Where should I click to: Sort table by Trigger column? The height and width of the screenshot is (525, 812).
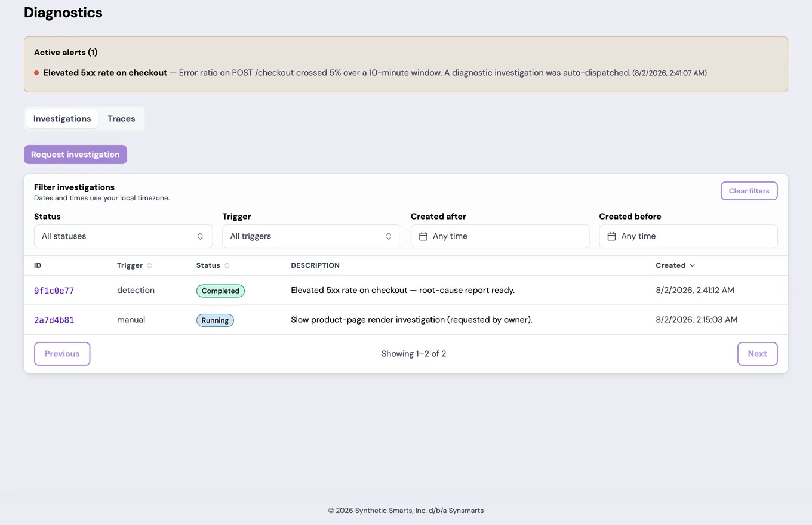[135, 265]
